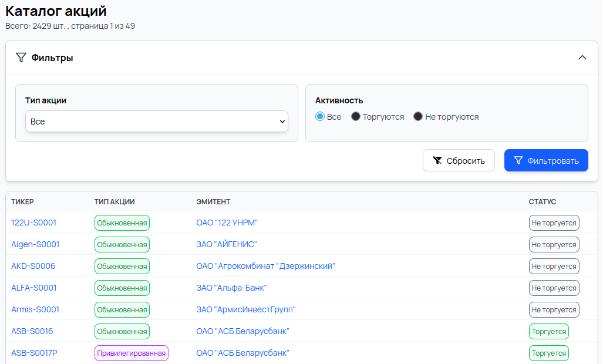Open the issuer link ОАО "Агрокомбинат "Дзержинский""
Viewport: 603px width, 364px height.
click(x=265, y=266)
